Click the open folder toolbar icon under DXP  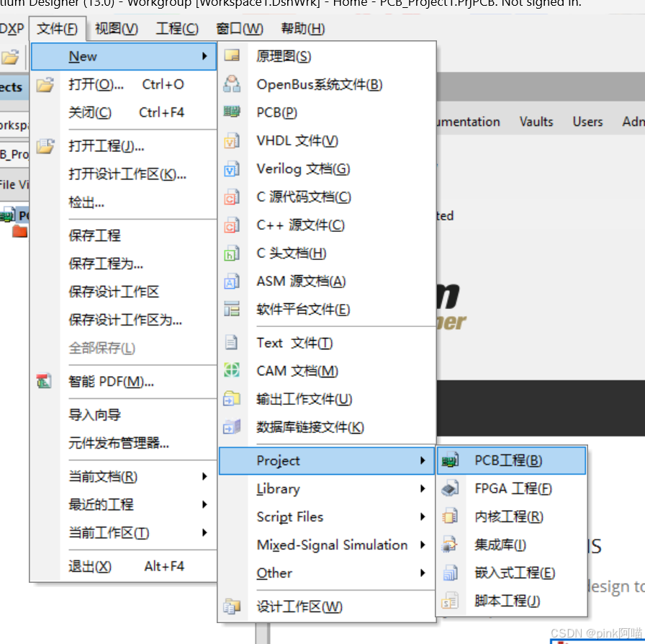(10, 57)
